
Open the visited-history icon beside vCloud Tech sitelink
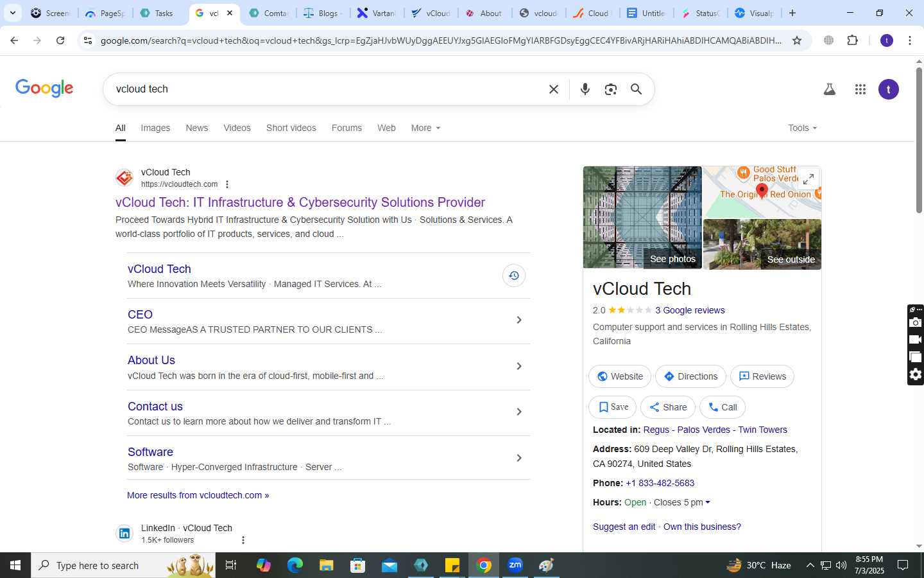(514, 276)
